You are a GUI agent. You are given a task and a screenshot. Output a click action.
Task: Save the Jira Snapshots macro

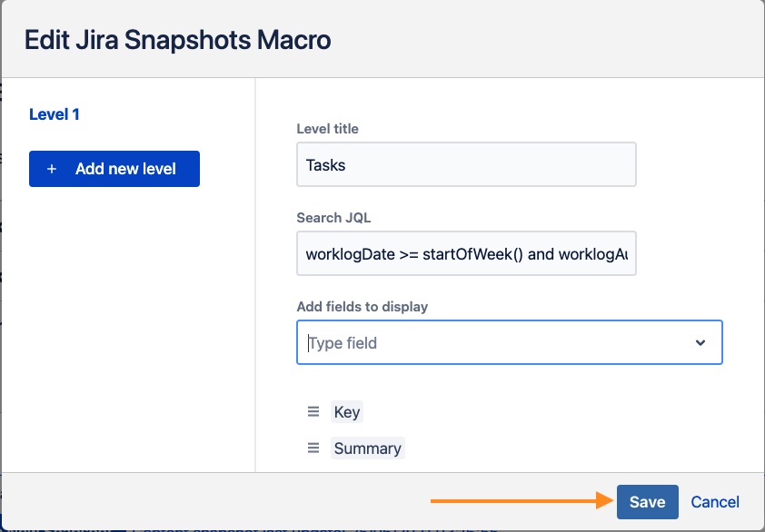click(648, 502)
